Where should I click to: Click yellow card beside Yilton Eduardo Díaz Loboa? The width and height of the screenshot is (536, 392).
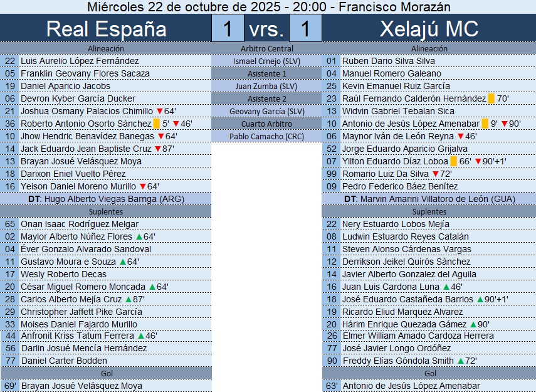pyautogui.click(x=454, y=161)
